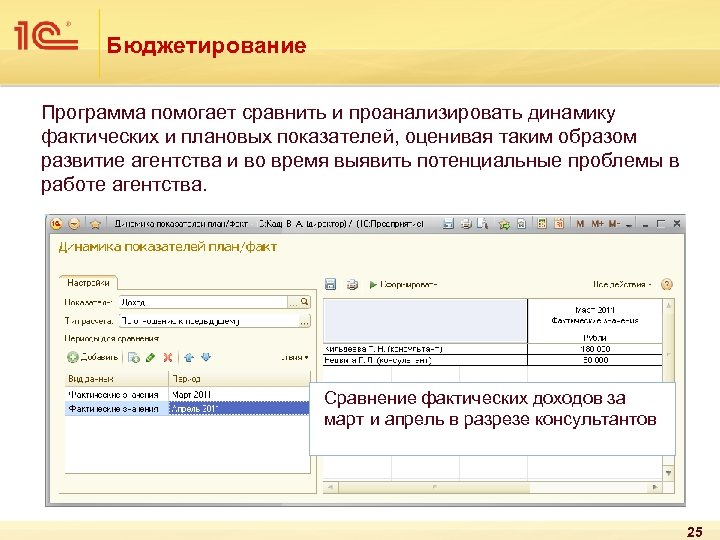720x540 pixels.
Task: Click the blue move-down arrow icon
Action: point(206,357)
